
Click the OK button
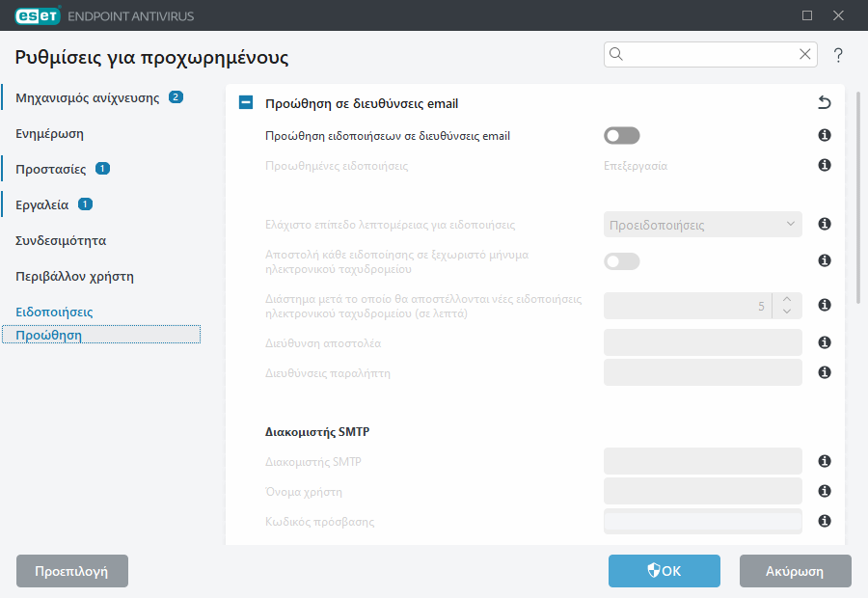(665, 571)
